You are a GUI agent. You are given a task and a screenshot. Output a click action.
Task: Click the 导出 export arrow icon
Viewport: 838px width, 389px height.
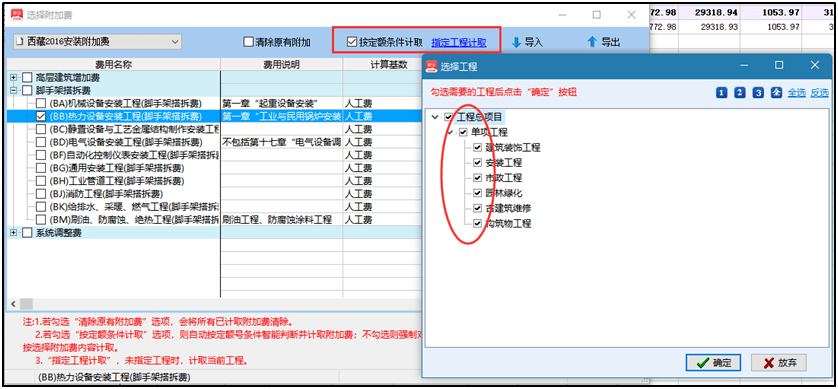[x=592, y=42]
